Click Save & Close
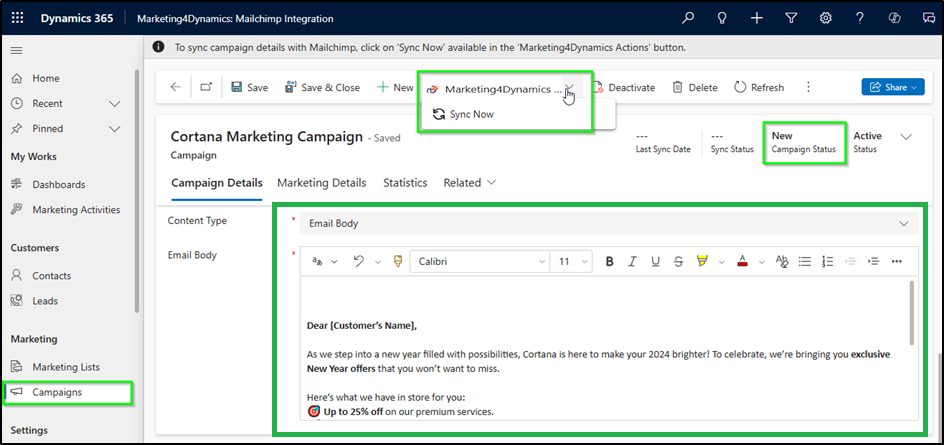 tap(322, 87)
